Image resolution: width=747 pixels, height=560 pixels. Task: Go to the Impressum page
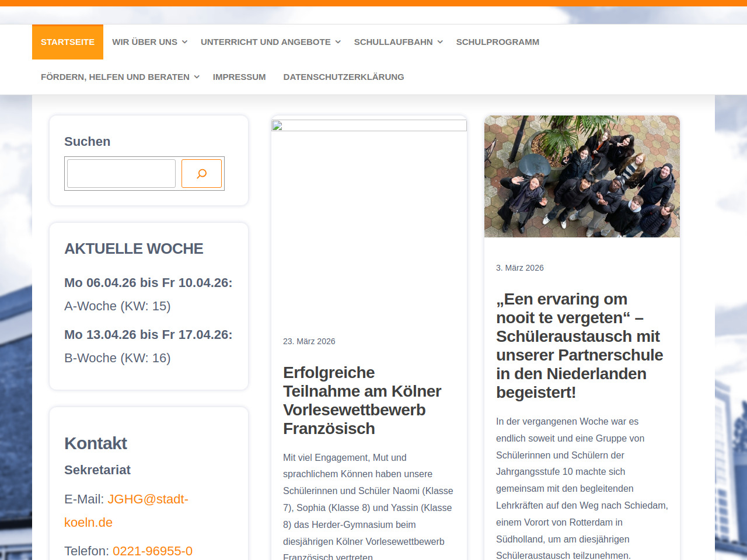[x=239, y=77]
